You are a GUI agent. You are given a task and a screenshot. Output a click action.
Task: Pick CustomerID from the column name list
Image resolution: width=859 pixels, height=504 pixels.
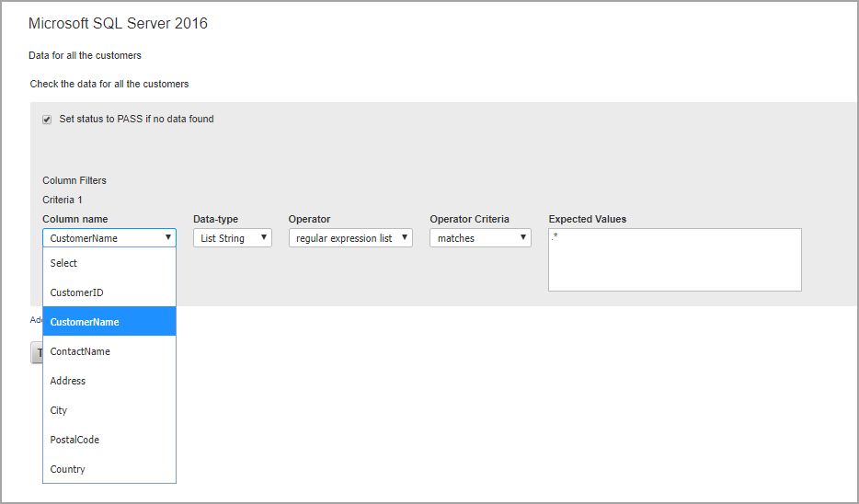click(109, 292)
